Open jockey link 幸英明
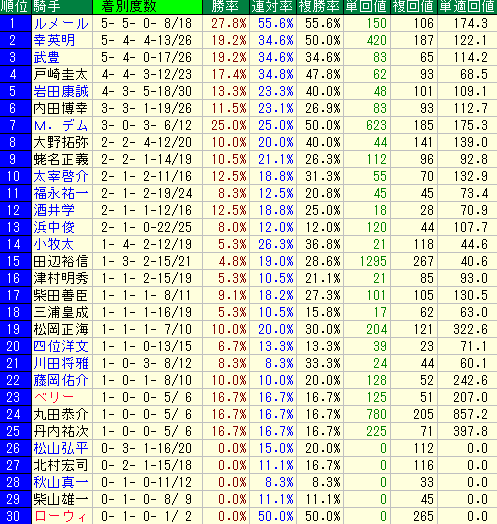 pyautogui.click(x=54, y=41)
